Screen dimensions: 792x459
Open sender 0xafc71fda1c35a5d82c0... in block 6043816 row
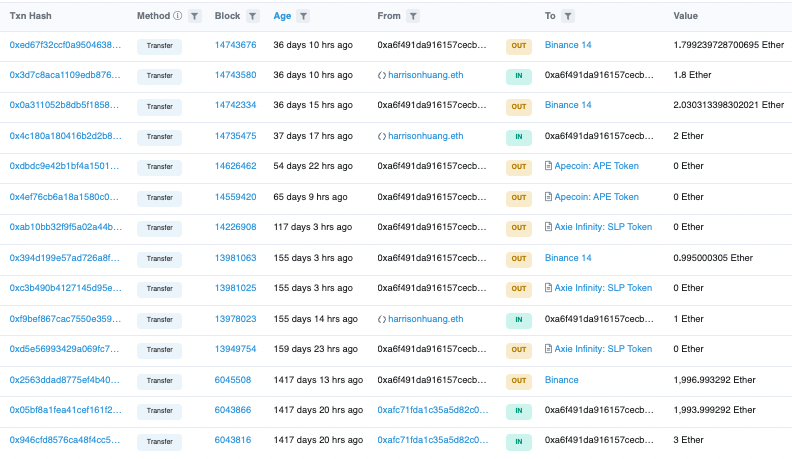(433, 440)
